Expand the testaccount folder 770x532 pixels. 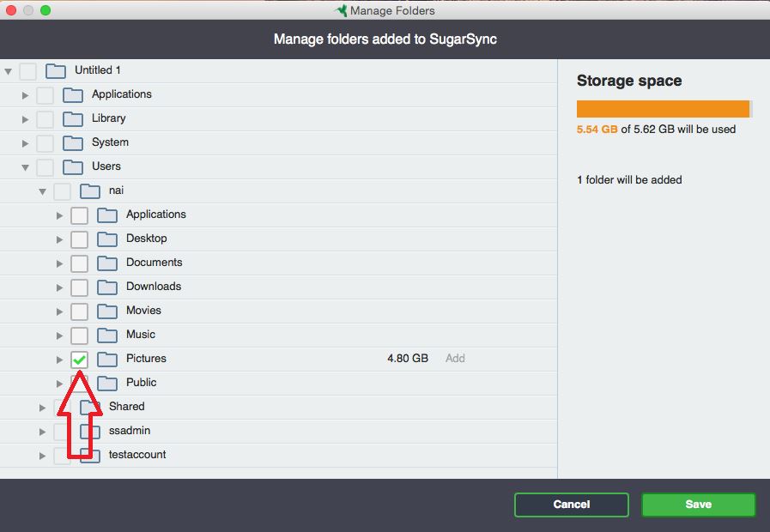(x=42, y=455)
